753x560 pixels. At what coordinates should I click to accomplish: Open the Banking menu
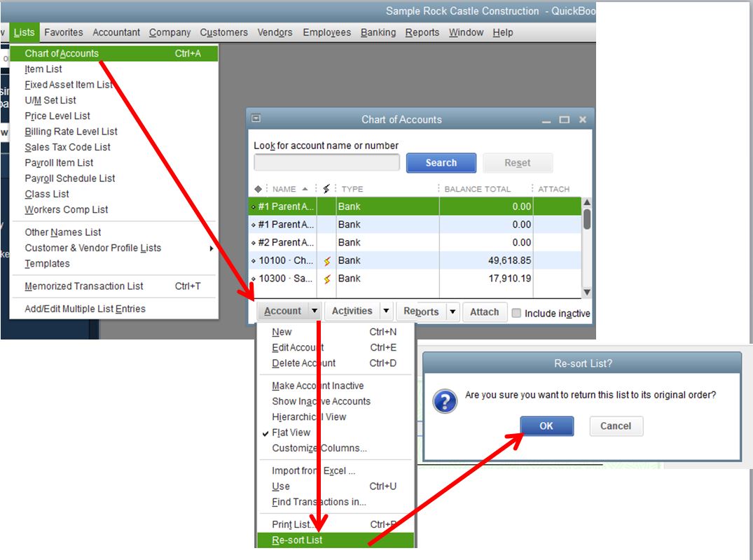click(x=378, y=32)
